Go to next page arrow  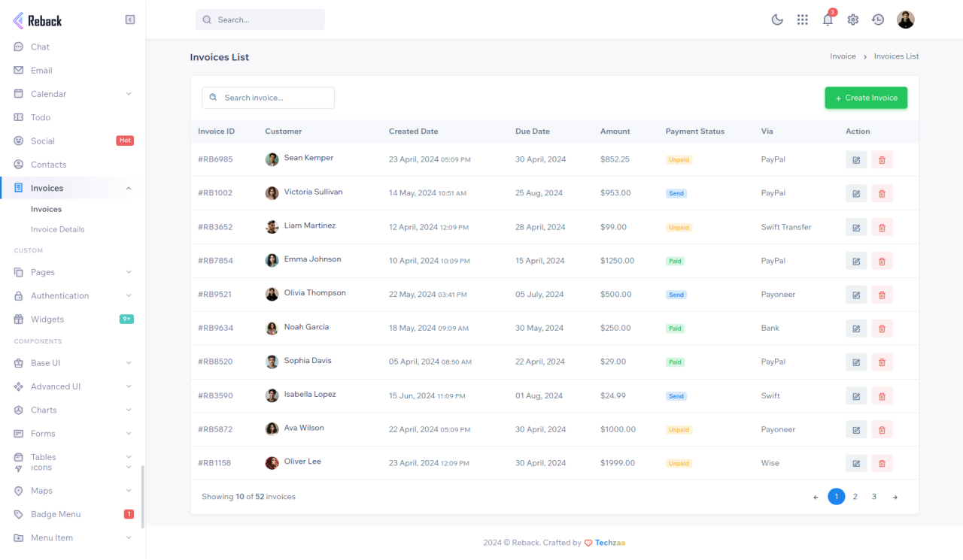[895, 497]
